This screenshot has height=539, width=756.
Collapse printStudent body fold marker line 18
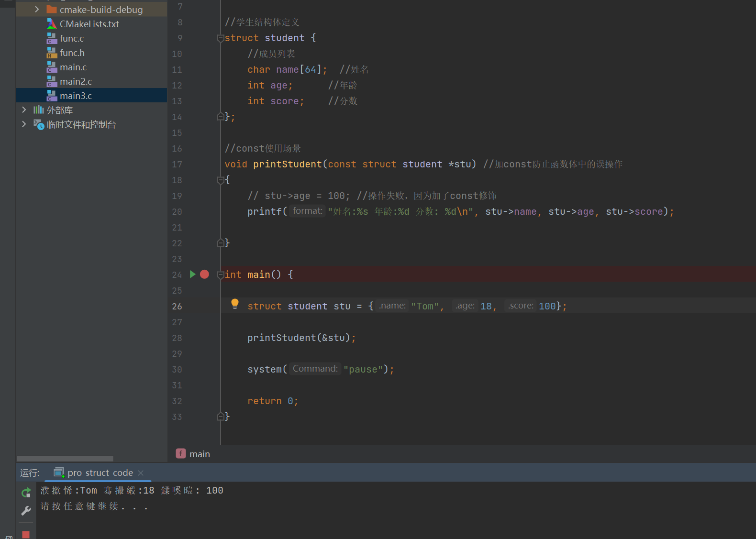tap(221, 180)
